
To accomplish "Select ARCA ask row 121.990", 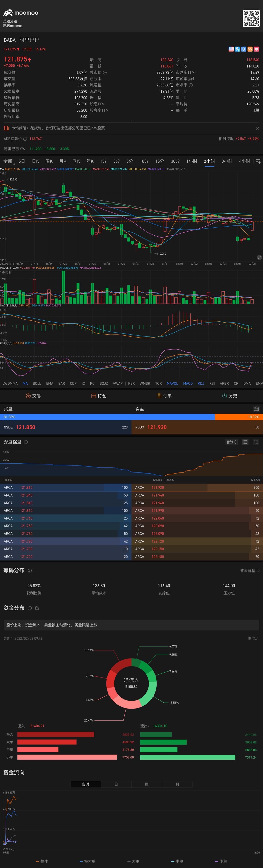I will coord(197,511).
